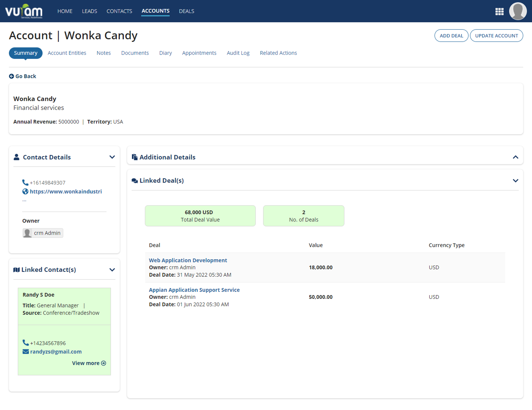Switch to the Account Entities tab
This screenshot has height=410, width=532.
(x=67, y=53)
